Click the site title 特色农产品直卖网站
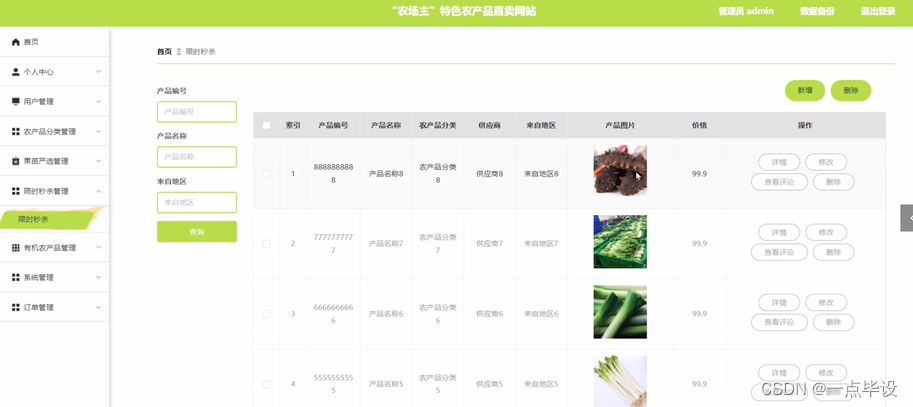Image resolution: width=913 pixels, height=407 pixels. pyautogui.click(x=464, y=11)
